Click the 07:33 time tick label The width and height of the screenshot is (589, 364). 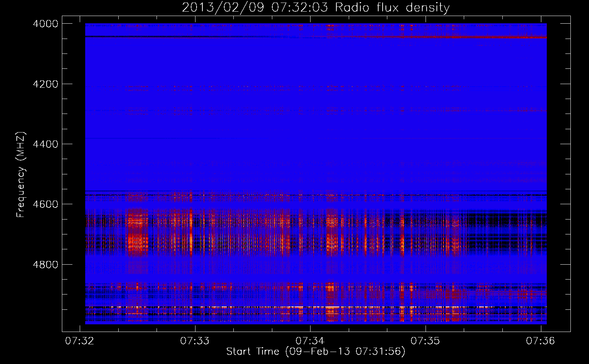pyautogui.click(x=195, y=341)
